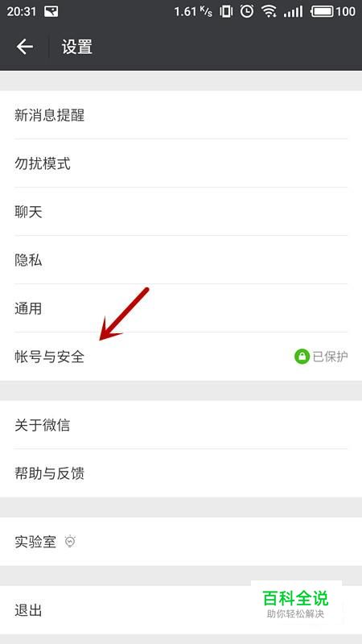Open 新消息提醒 settings
Screen dimensions: 362x644
coord(181,115)
